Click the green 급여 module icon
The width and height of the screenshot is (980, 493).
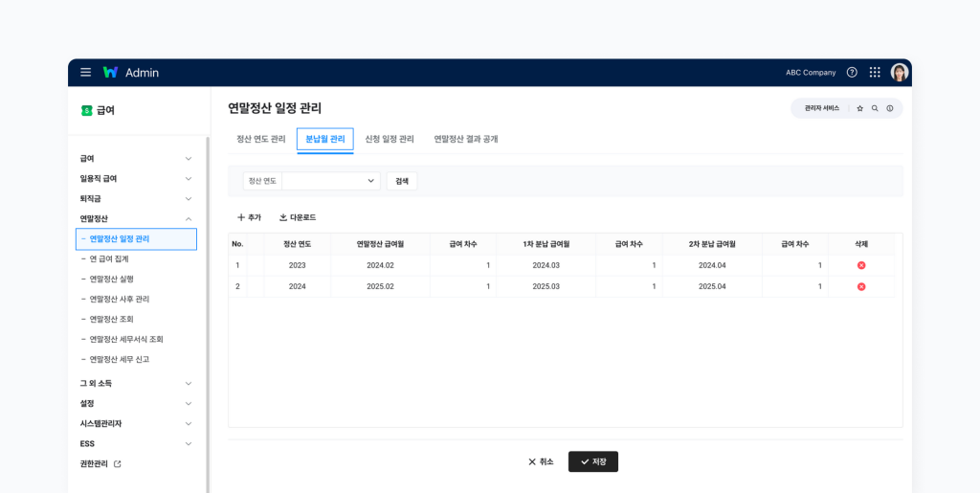click(87, 111)
